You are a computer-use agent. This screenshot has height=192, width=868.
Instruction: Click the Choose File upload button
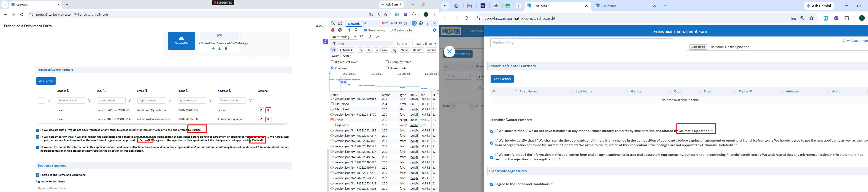(181, 41)
